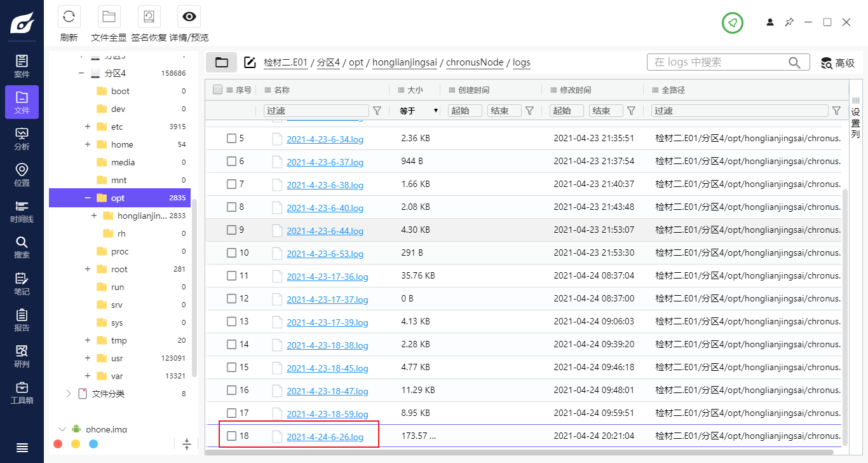
Task: Click the green send icon at top
Action: pyautogui.click(x=732, y=23)
